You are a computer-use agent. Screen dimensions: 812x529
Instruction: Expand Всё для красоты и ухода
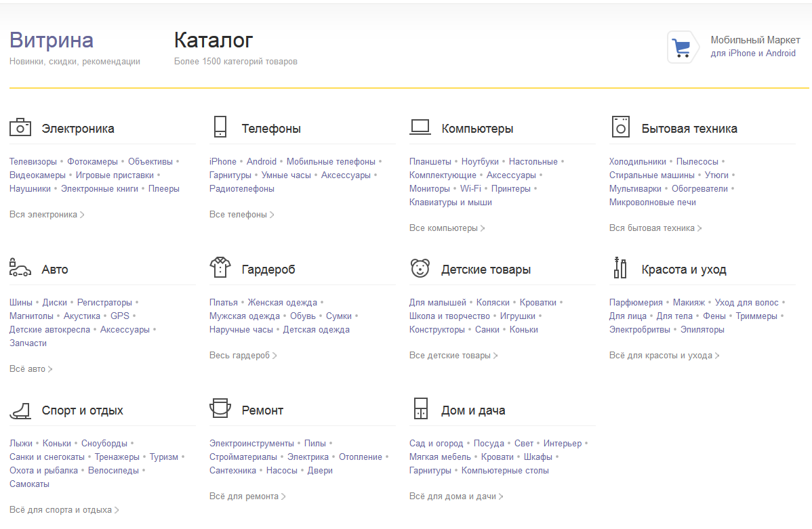coord(664,356)
